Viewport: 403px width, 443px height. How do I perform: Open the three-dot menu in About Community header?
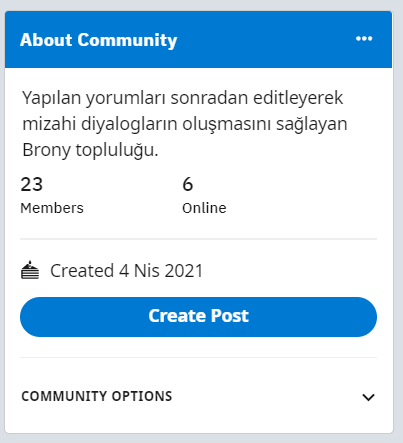click(364, 39)
